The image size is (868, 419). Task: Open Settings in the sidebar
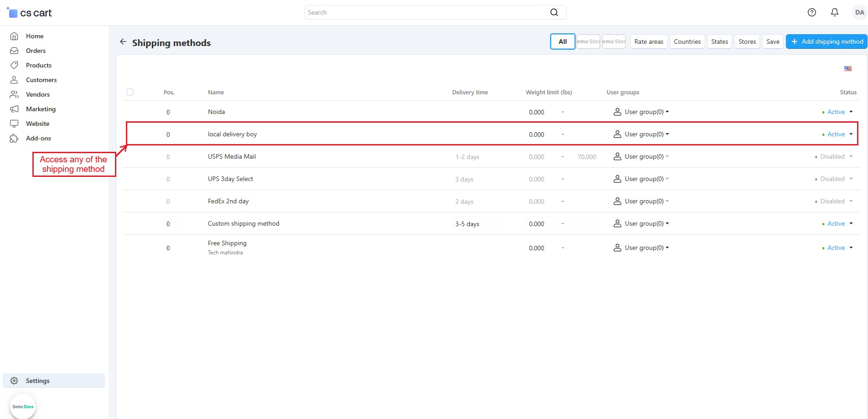point(37,381)
